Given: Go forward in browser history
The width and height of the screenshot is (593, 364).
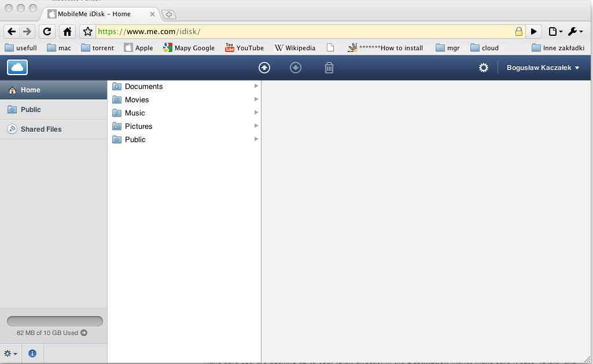Looking at the screenshot, I should point(27,31).
